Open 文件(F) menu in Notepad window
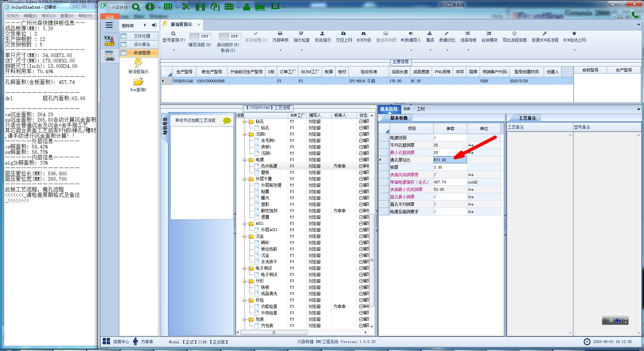Viewport: 644px width, 351px height. (13, 16)
